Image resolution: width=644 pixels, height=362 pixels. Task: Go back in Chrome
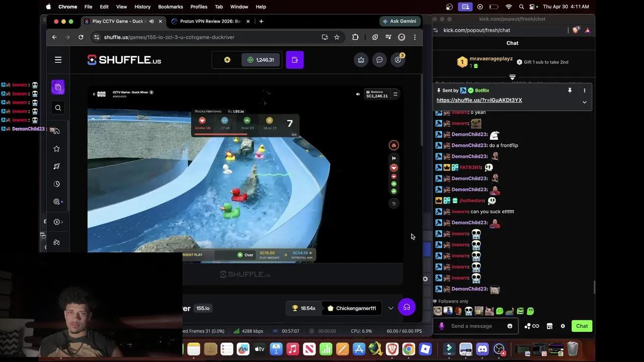54,37
